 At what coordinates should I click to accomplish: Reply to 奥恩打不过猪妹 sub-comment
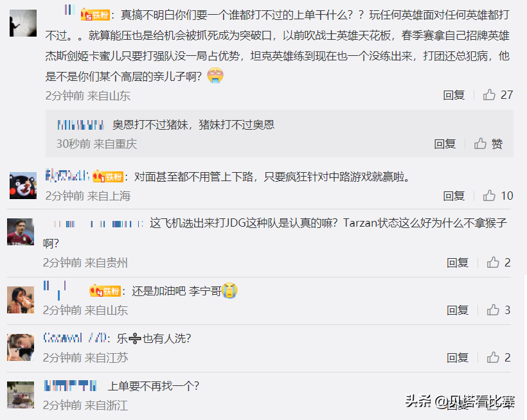click(x=445, y=144)
